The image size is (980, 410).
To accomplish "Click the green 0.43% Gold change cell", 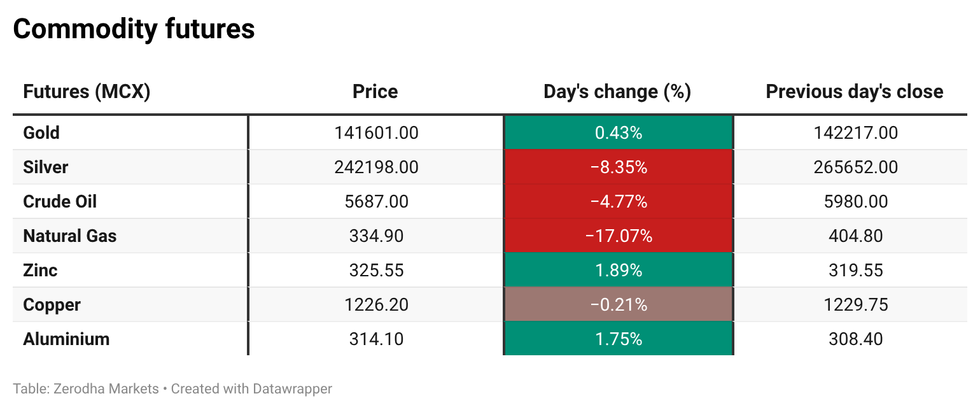I will point(618,133).
